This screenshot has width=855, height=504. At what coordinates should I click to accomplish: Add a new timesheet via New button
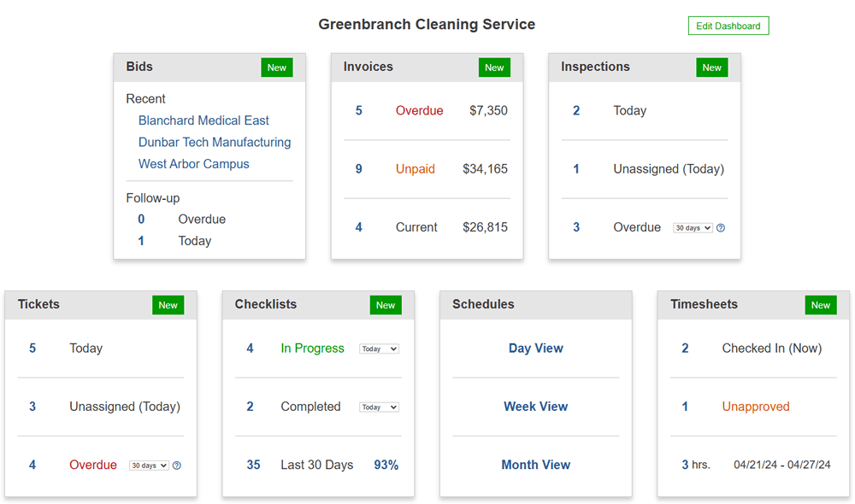[x=820, y=305]
